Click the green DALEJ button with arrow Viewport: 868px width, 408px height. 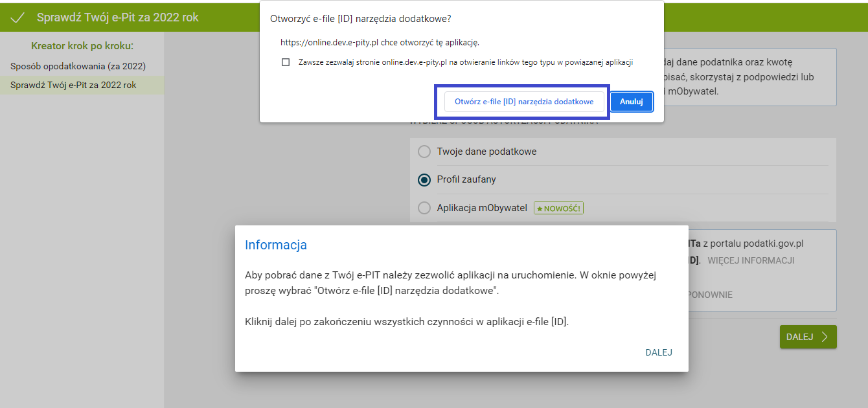tap(807, 337)
